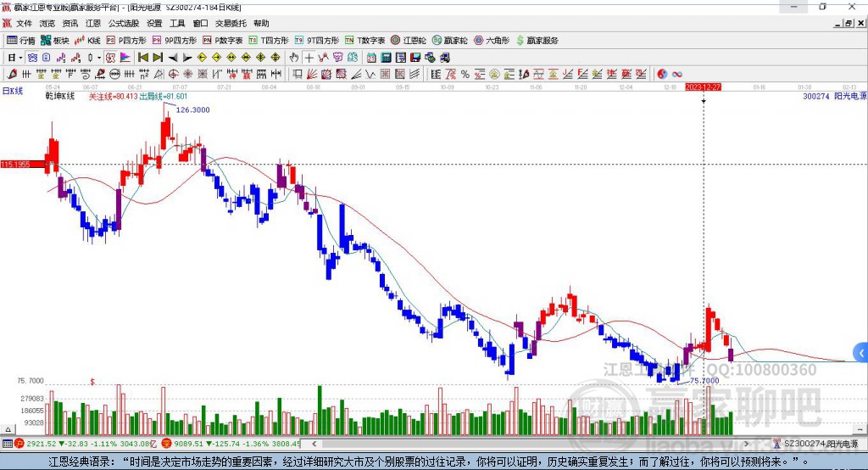
Task: Expand the blue side panel chevron
Action: point(860,353)
